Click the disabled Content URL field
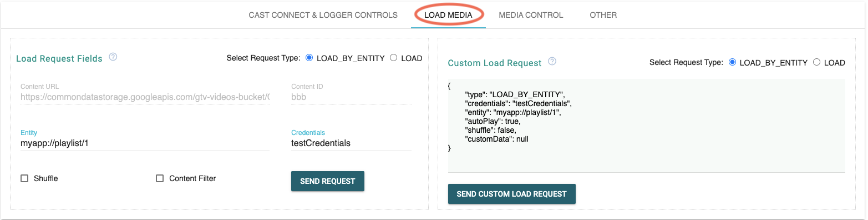The image size is (868, 220). click(x=145, y=97)
